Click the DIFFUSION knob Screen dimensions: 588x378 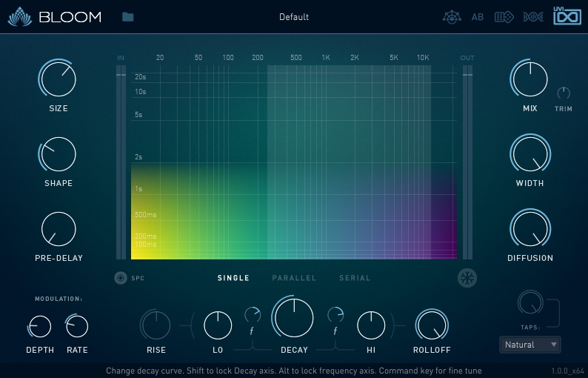530,229
